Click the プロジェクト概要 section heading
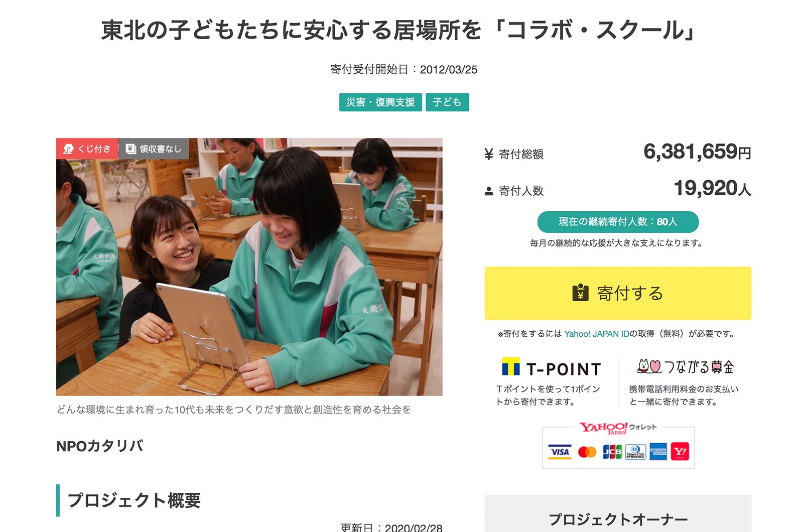Viewport: 803px width, 532px height. (134, 500)
